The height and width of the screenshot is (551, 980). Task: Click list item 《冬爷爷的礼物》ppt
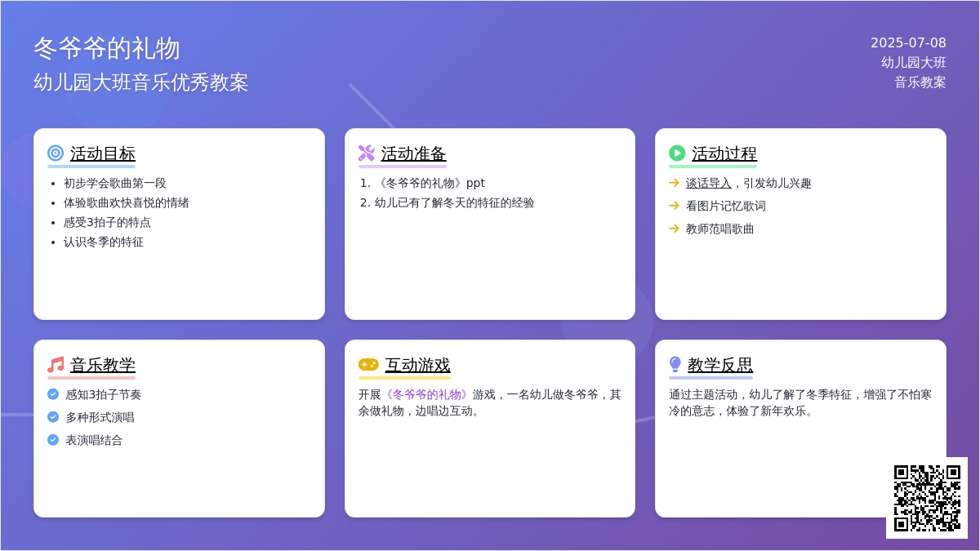[430, 183]
